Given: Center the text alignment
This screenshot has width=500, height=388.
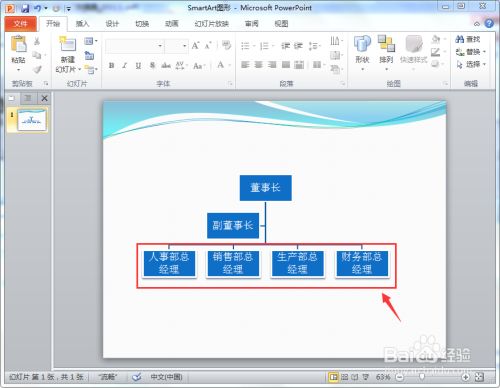Looking at the screenshot, I should [x=259, y=65].
